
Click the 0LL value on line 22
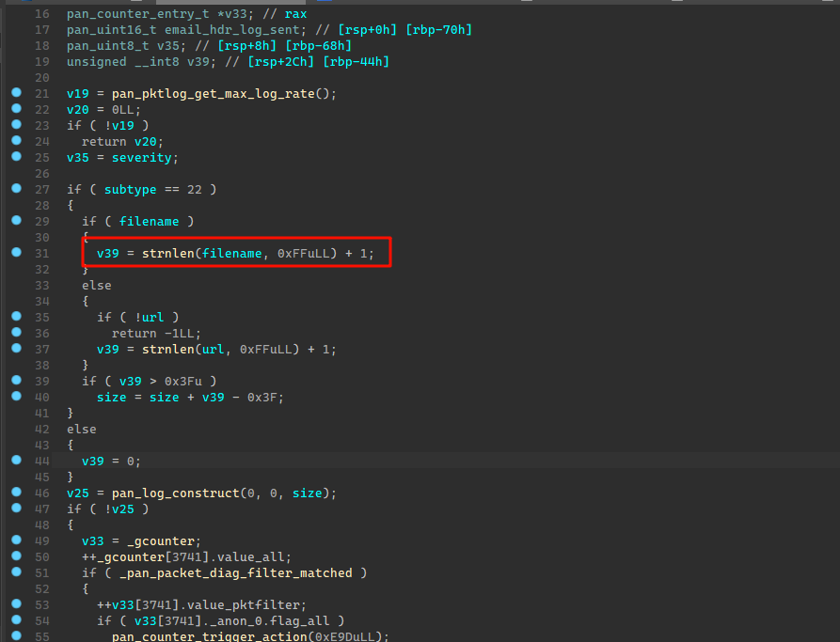pos(122,110)
